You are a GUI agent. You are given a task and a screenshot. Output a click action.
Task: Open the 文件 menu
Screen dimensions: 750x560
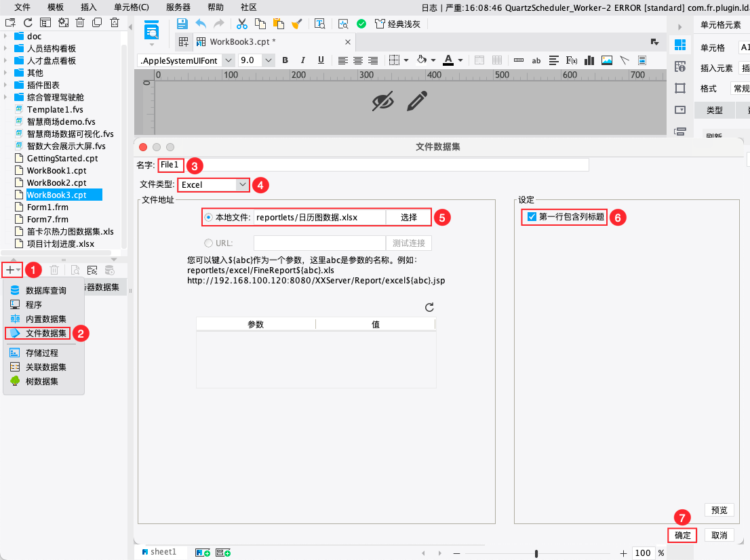22,7
